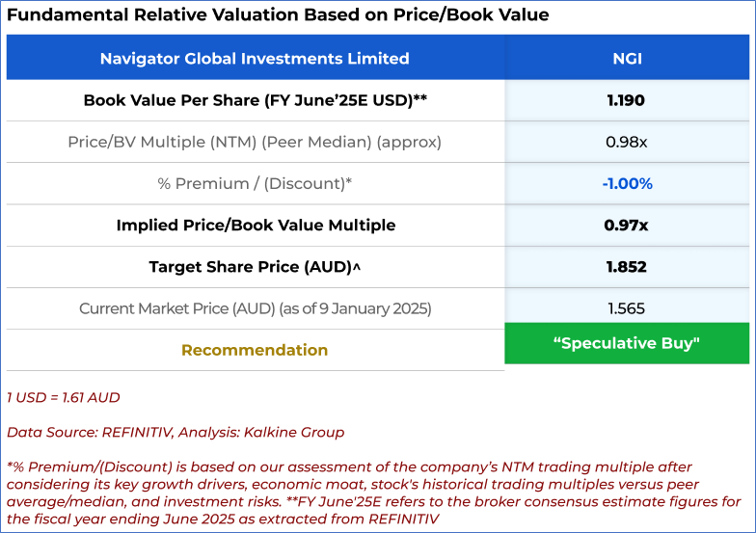The width and height of the screenshot is (756, 533).
Task: Select the 'Current Market Price (AUD) (as of 9 January 2025)' label
Action: 255,308
